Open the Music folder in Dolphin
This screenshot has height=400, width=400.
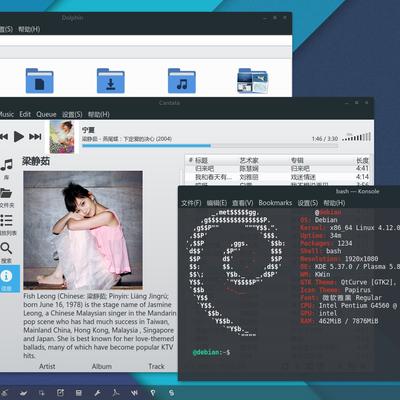[182, 81]
